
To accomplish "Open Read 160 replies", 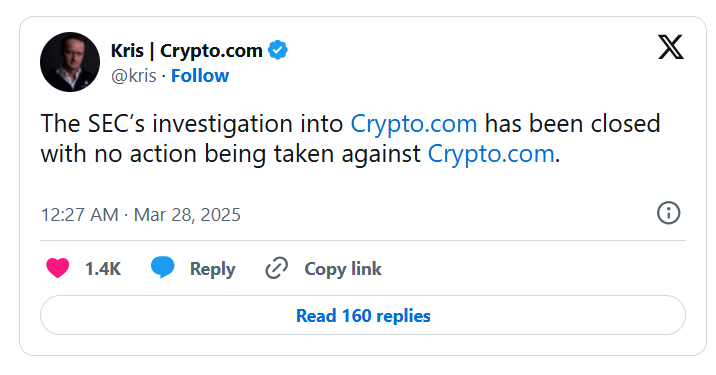I will click(x=363, y=315).
